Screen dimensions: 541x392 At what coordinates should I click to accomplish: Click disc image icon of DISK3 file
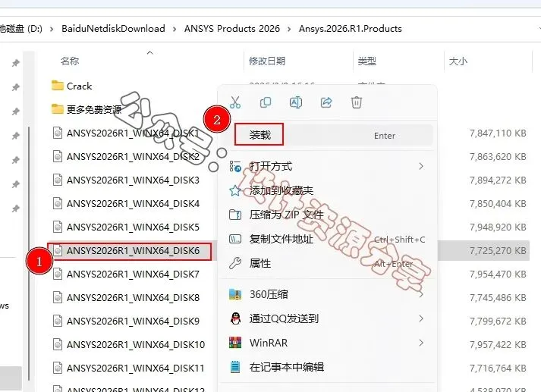[x=58, y=180]
